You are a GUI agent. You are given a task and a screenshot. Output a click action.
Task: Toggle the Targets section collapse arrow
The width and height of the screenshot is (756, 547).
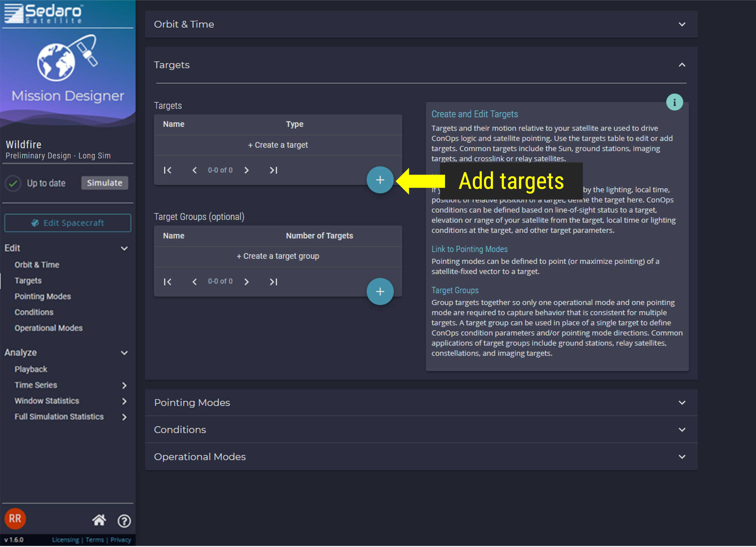(682, 65)
